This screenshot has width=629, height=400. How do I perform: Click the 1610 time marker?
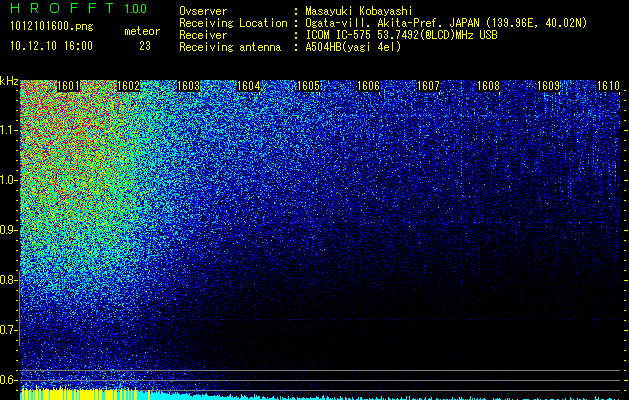tap(609, 86)
